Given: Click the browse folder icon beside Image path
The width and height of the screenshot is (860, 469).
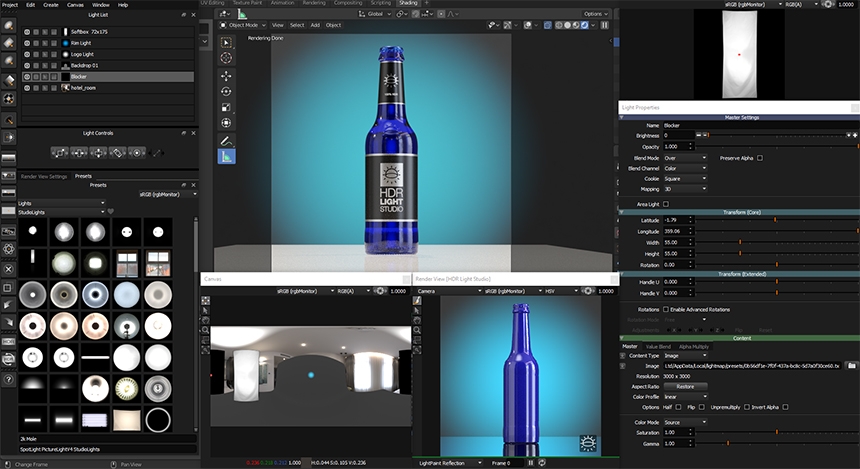Looking at the screenshot, I should pyautogui.click(x=851, y=365).
